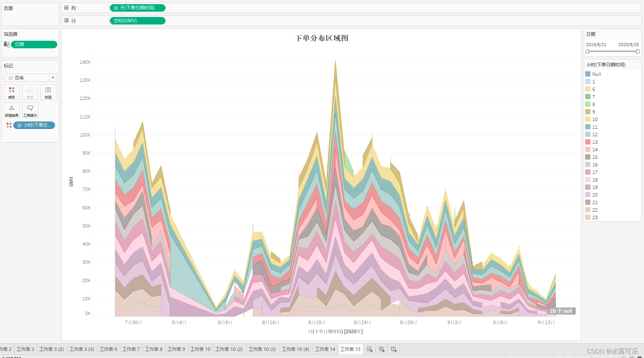Image resolution: width=644 pixels, height=358 pixels.
Task: Select the 日期 filter pill
Action: tap(34, 45)
